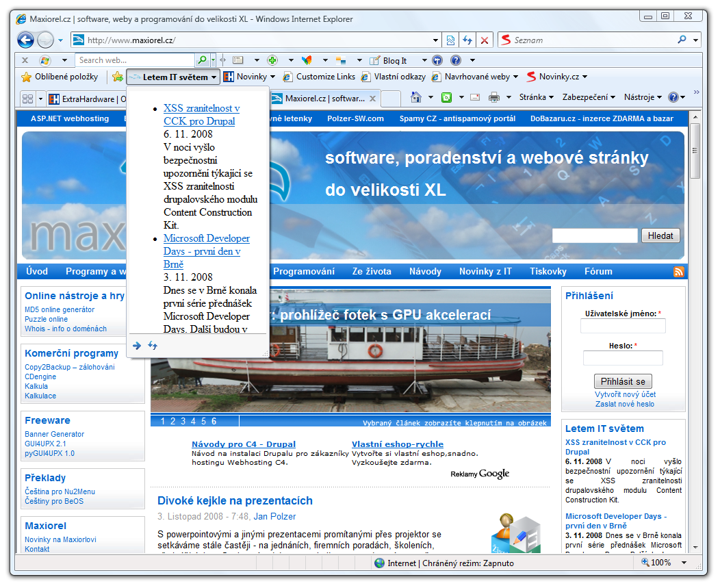This screenshot has height=588, width=720.
Task: Refresh the page from the address bar
Action: (467, 40)
